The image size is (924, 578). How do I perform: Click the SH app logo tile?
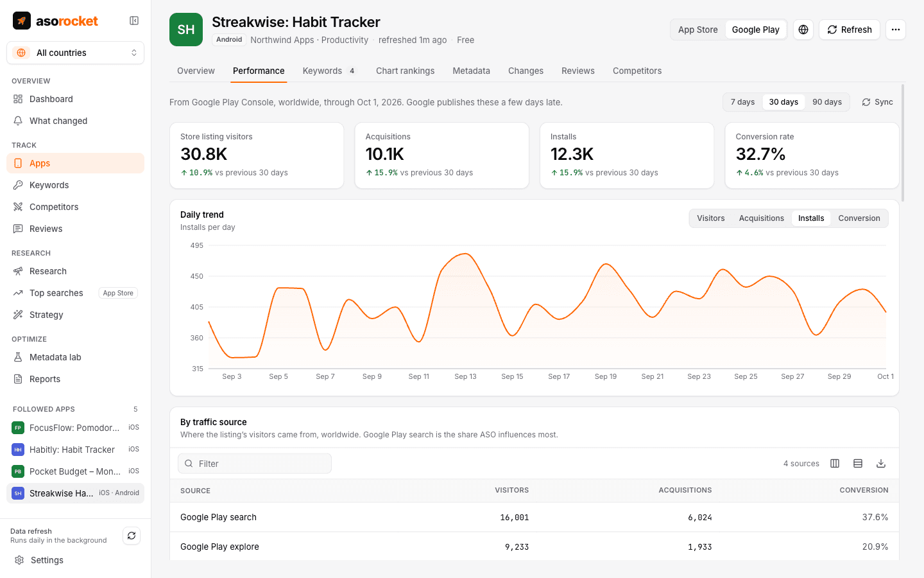click(x=186, y=30)
